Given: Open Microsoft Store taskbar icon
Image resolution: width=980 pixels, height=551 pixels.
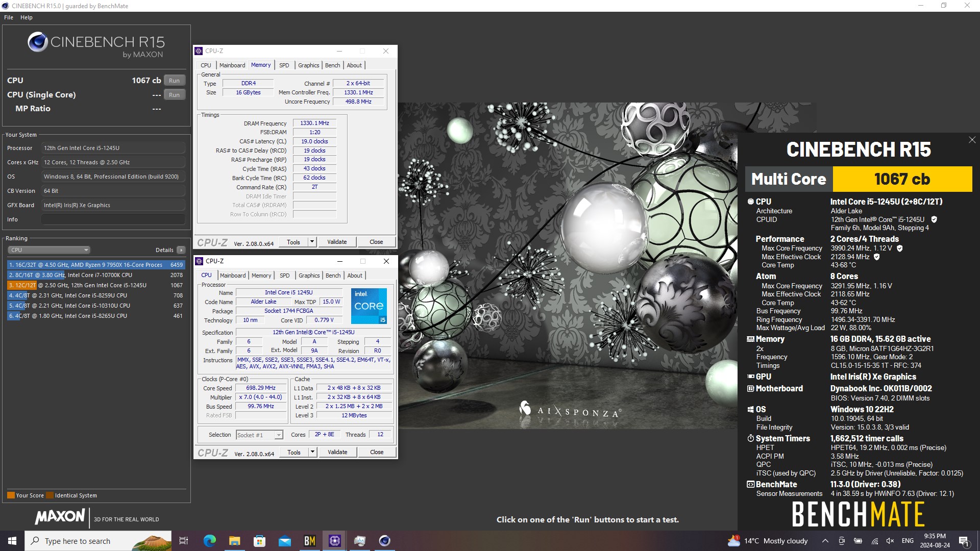Looking at the screenshot, I should point(259,541).
